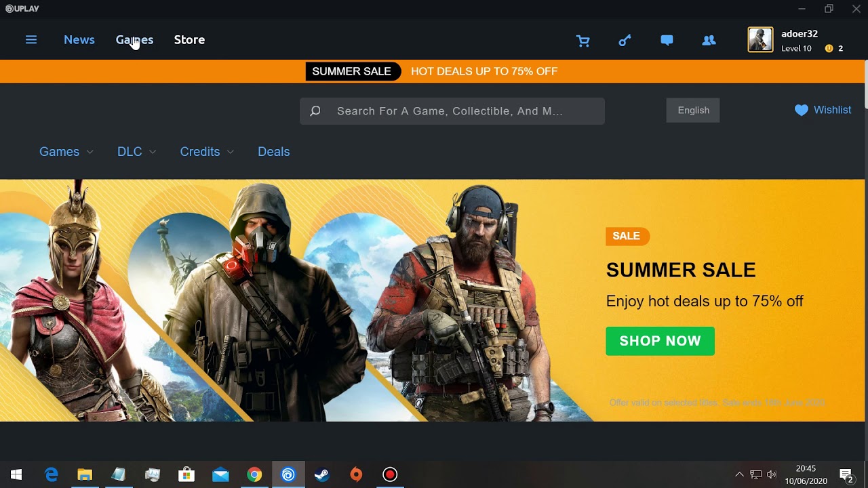Screen dimensions: 868x488
Task: Click the Wishlist heart icon
Action: 802,110
